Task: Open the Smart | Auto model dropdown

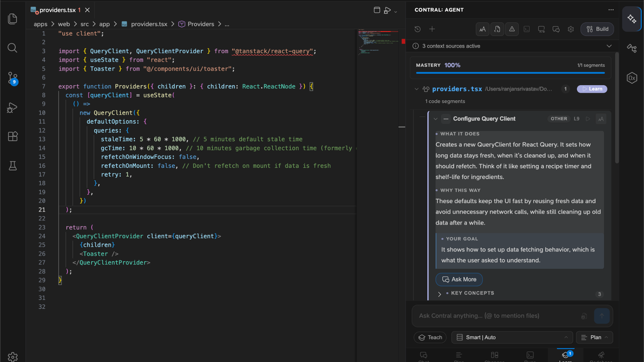Action: click(x=512, y=337)
